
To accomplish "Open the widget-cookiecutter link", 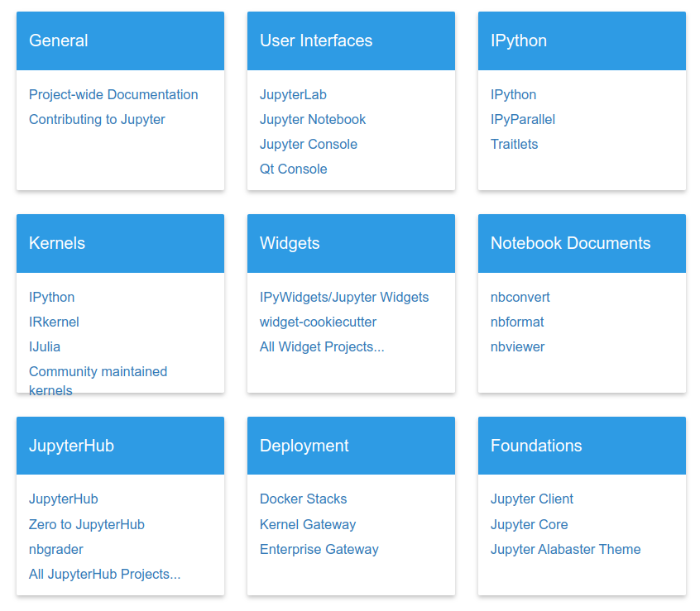I will coord(318,322).
